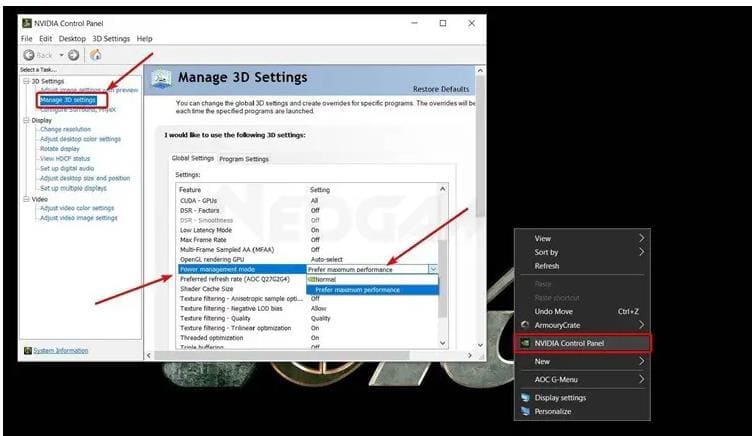Click the Display settings monitor icon

525,397
